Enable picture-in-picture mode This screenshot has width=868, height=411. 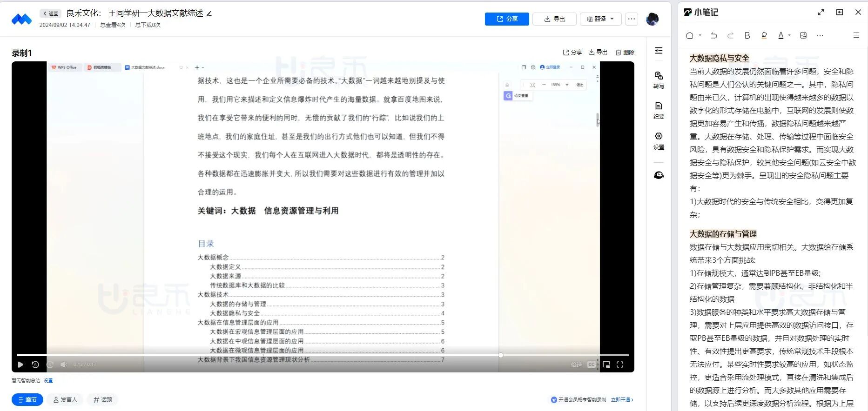606,365
